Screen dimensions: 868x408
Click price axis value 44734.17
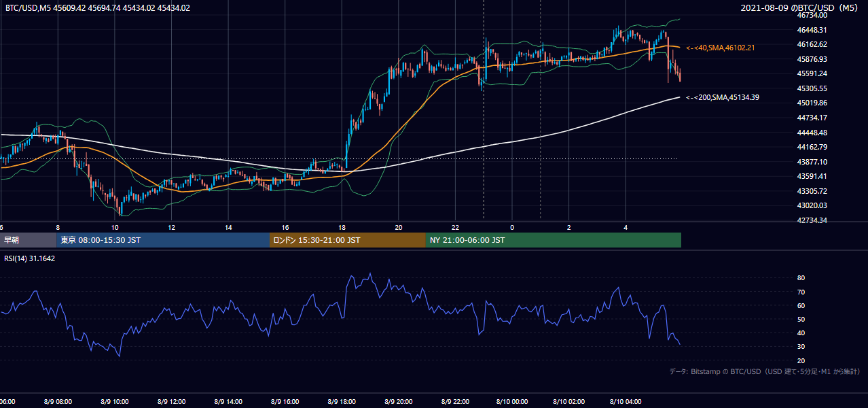pos(812,118)
